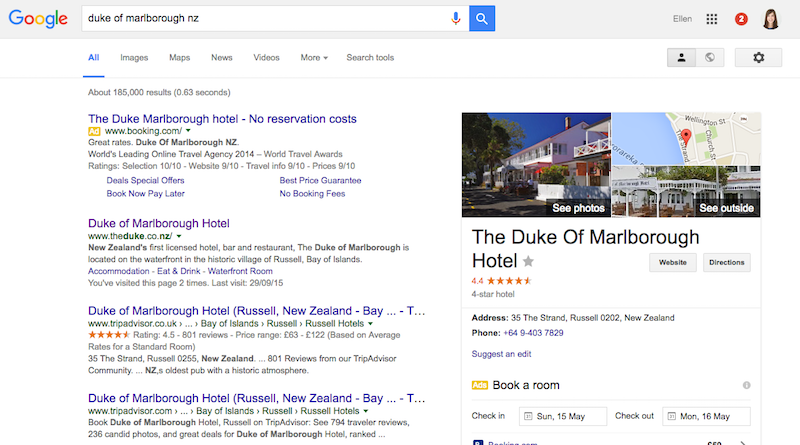Click About 185,000 results text
The image size is (800, 445).
(159, 92)
